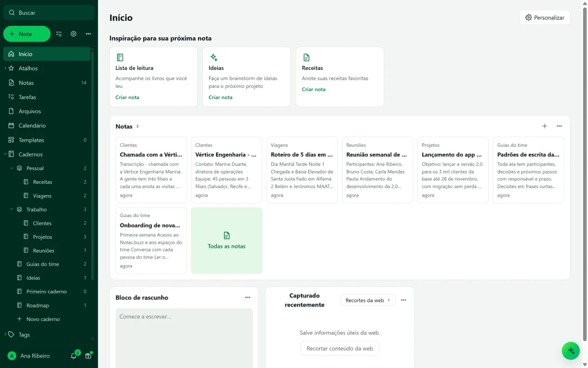Image resolution: width=588 pixels, height=368 pixels.
Task: Expand the Tags section chevron
Action: (x=5, y=334)
